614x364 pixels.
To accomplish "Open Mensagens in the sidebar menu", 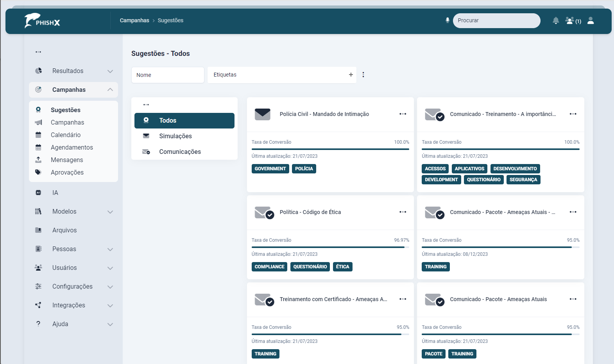I will (67, 160).
